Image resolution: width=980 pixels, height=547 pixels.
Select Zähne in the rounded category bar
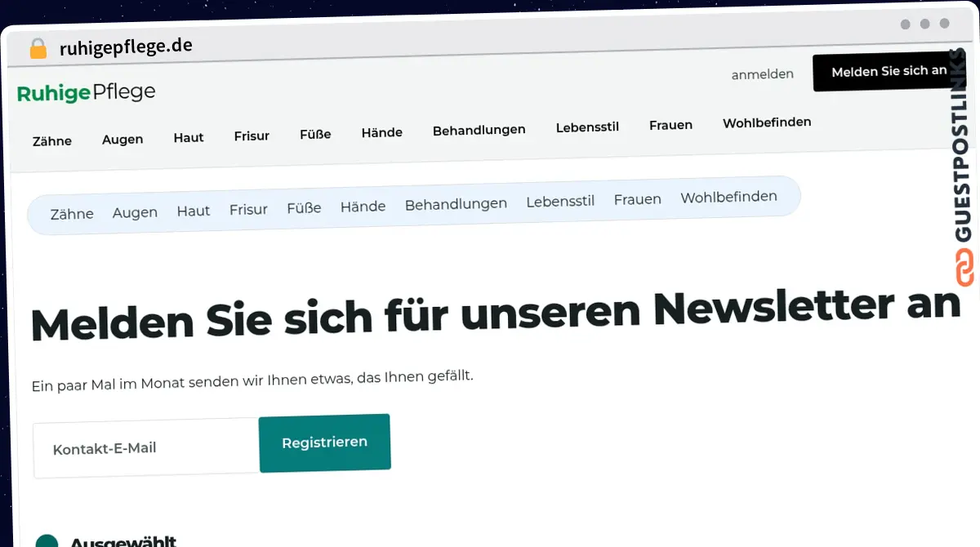(x=72, y=214)
